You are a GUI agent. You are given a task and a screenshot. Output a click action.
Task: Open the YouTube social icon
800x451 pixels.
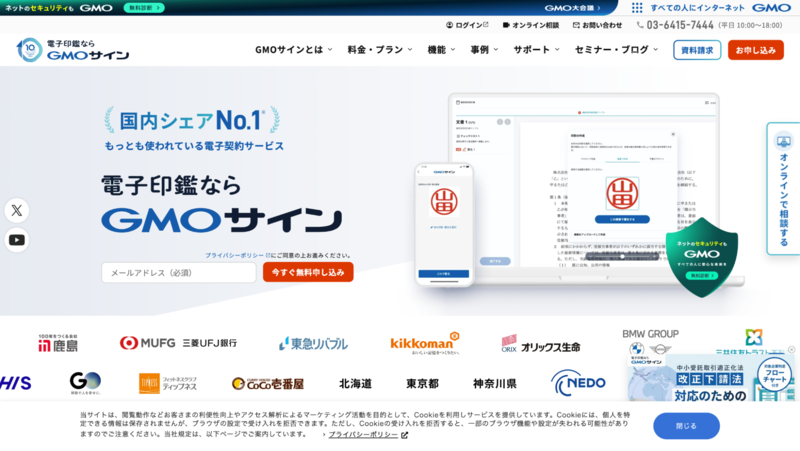click(17, 240)
